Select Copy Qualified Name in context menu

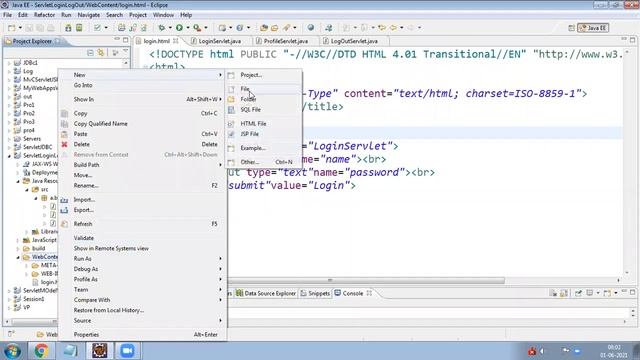pyautogui.click(x=142, y=124)
